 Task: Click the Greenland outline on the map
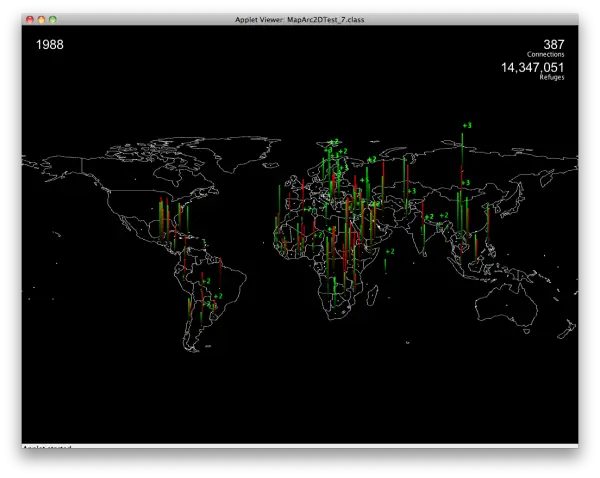pyautogui.click(x=240, y=152)
